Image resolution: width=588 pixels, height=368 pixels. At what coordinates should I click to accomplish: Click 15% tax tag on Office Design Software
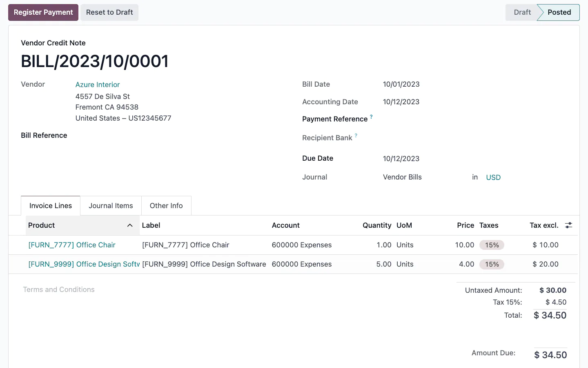tap(492, 264)
